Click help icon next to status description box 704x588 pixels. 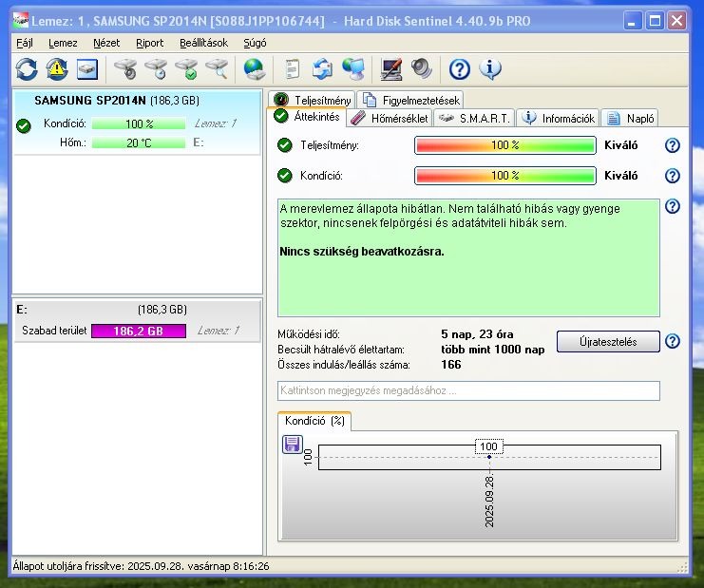(x=672, y=206)
